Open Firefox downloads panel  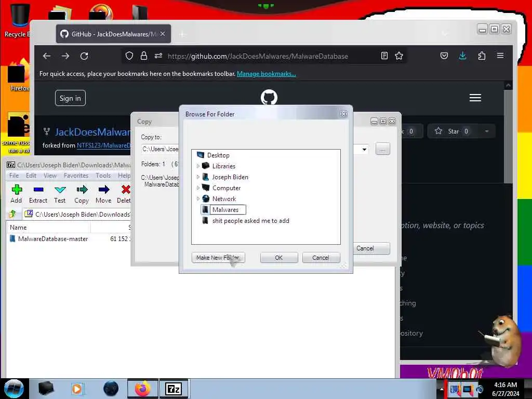[x=462, y=56]
